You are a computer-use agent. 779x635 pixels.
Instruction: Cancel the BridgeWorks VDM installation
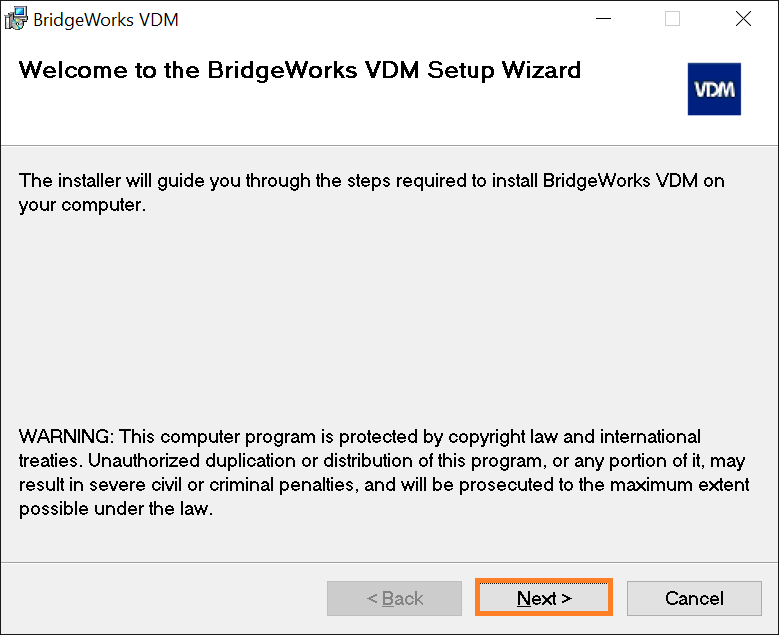694,598
